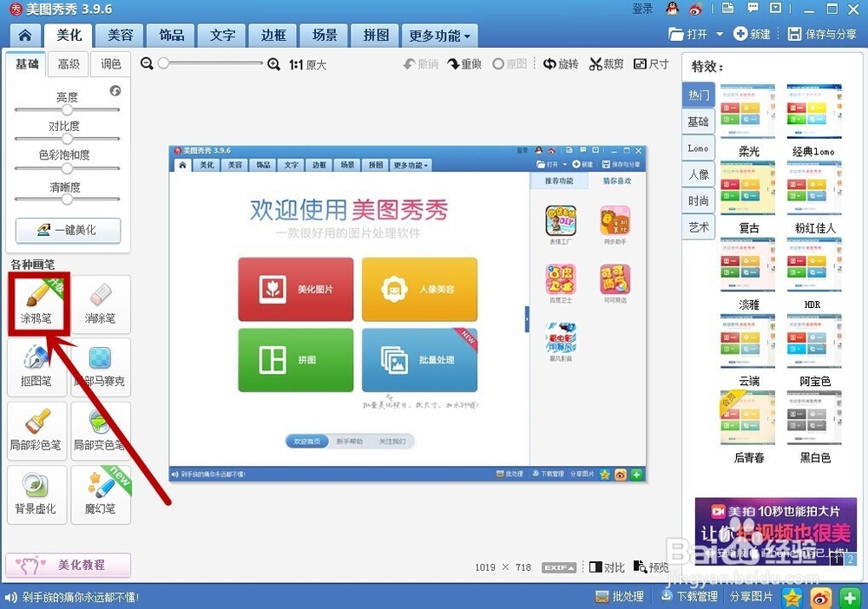Click the 一键美化 one-click beautify button
The height and width of the screenshot is (609, 868).
(x=68, y=230)
